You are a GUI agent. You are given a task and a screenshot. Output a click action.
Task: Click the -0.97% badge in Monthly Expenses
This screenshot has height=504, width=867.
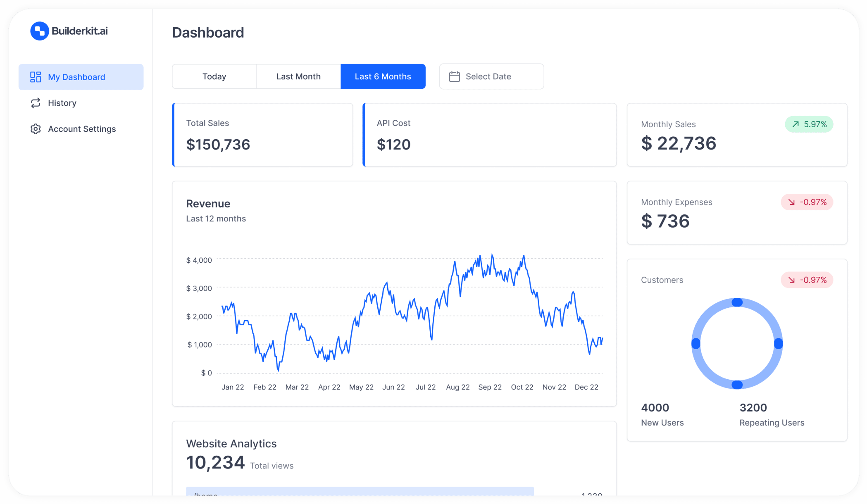807,202
